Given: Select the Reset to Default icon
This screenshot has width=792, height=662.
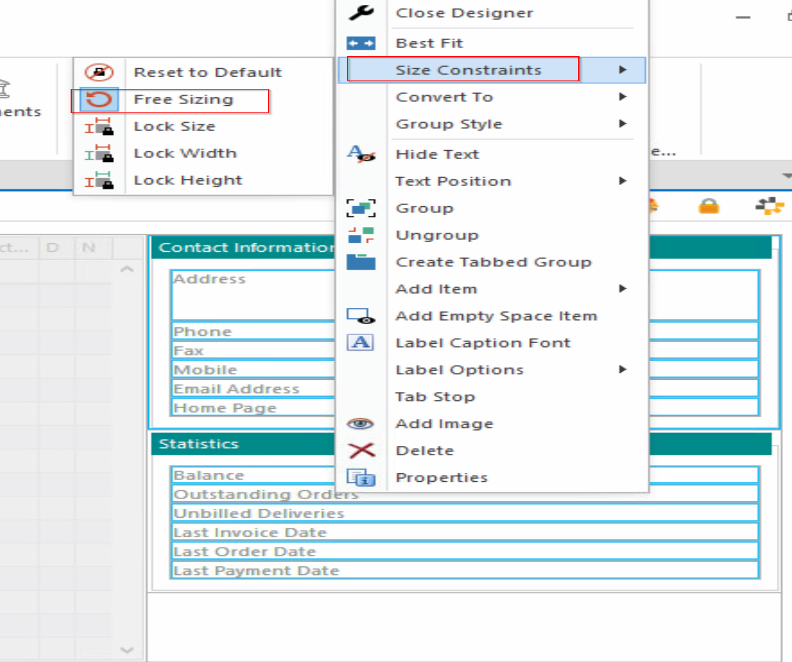Looking at the screenshot, I should pos(99,72).
